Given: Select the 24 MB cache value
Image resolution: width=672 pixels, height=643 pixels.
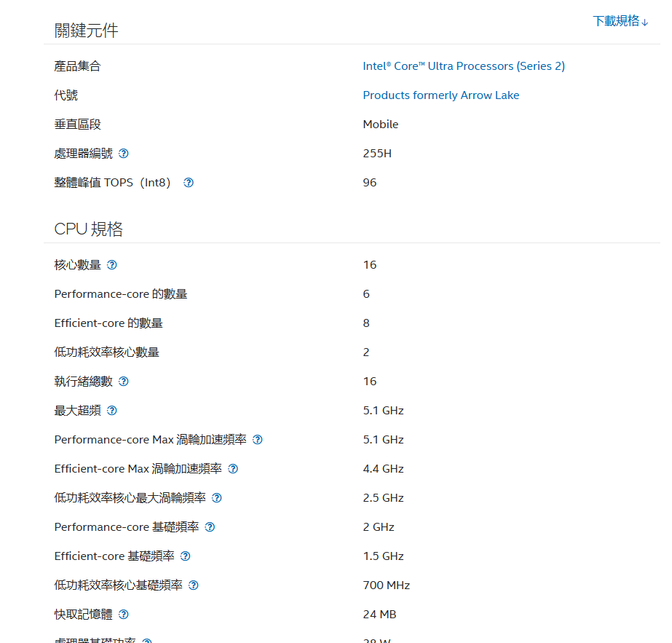Looking at the screenshot, I should [379, 615].
